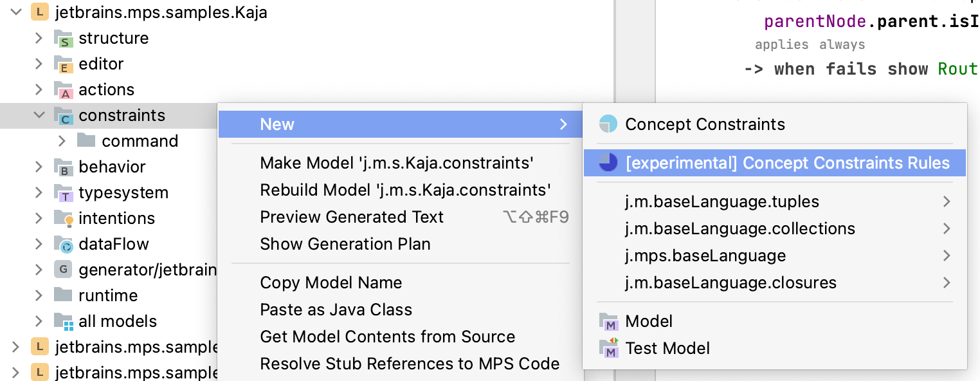Click the actions model folder icon

[63, 90]
